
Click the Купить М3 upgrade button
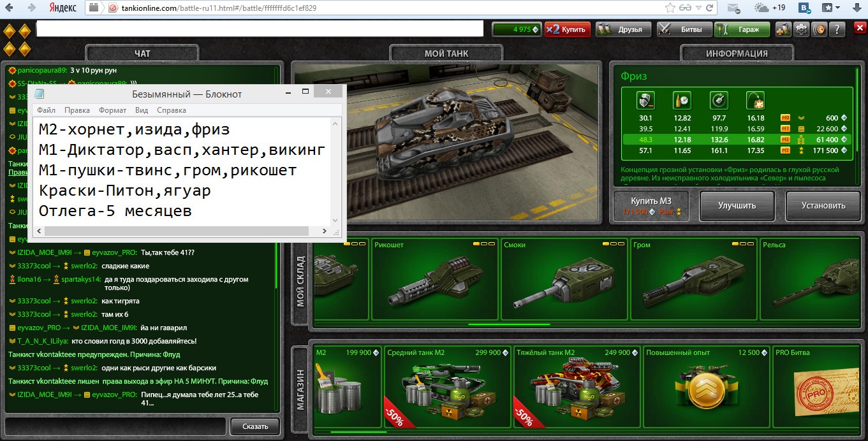pos(651,206)
